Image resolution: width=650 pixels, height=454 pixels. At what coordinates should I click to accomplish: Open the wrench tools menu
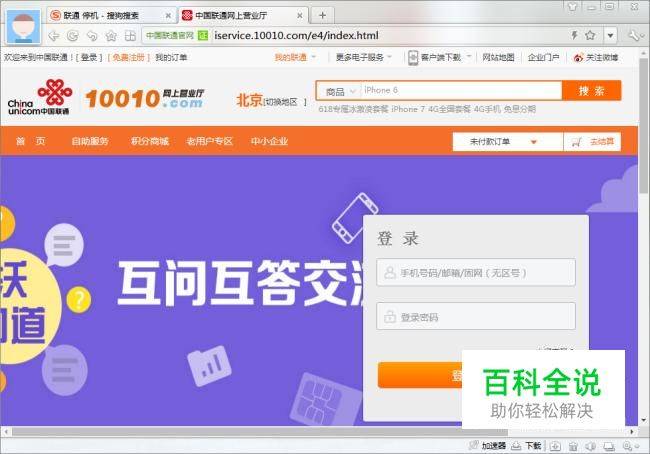634,36
